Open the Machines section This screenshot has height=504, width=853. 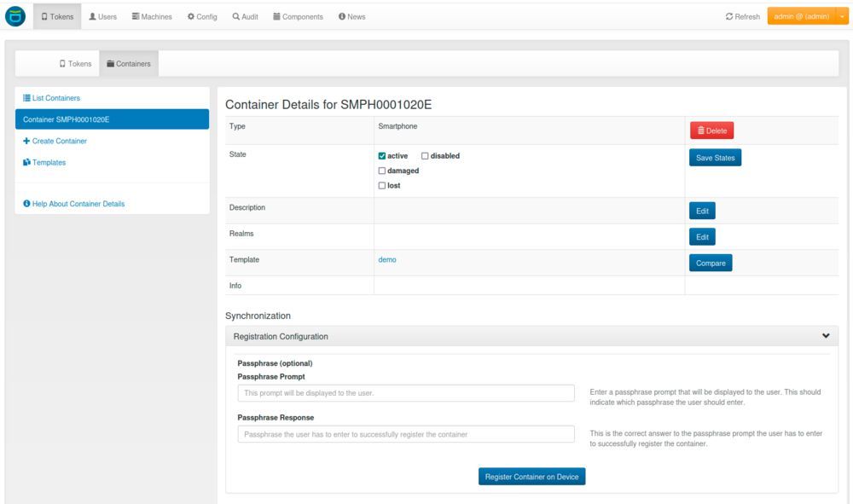coord(152,17)
